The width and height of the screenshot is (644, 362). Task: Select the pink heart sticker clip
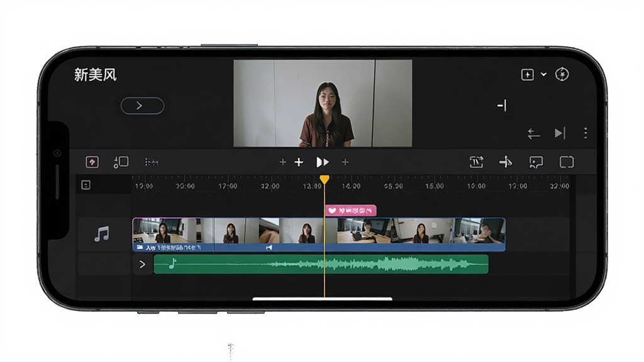point(351,211)
